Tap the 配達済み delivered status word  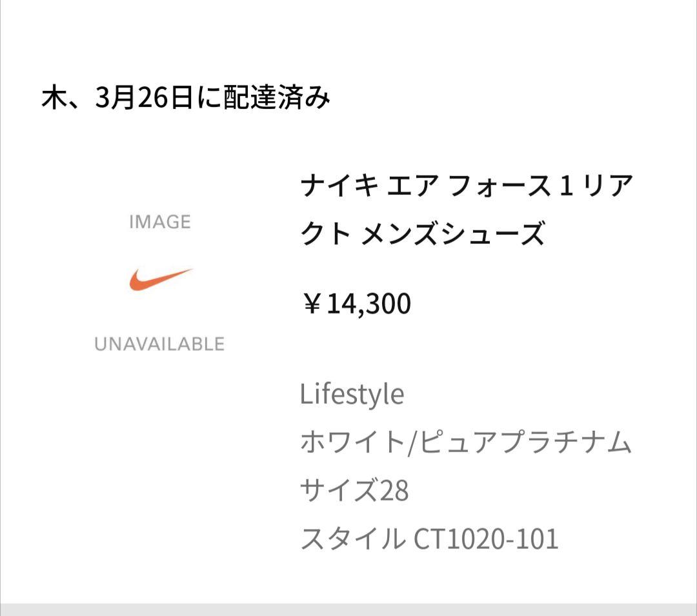(x=276, y=97)
